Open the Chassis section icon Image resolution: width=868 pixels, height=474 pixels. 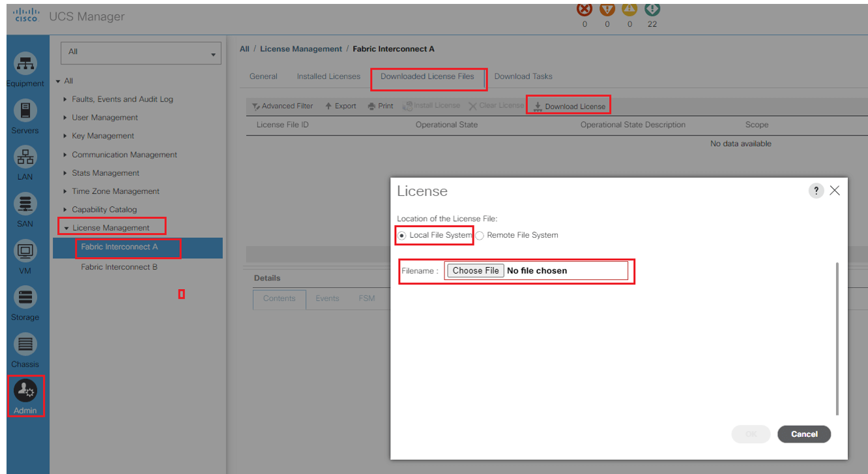pyautogui.click(x=25, y=344)
